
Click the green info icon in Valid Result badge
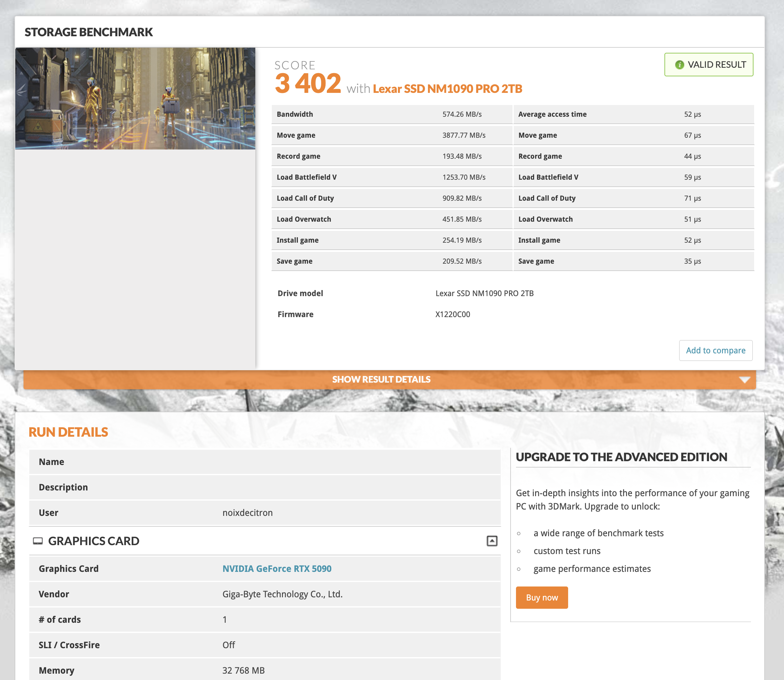click(x=679, y=65)
